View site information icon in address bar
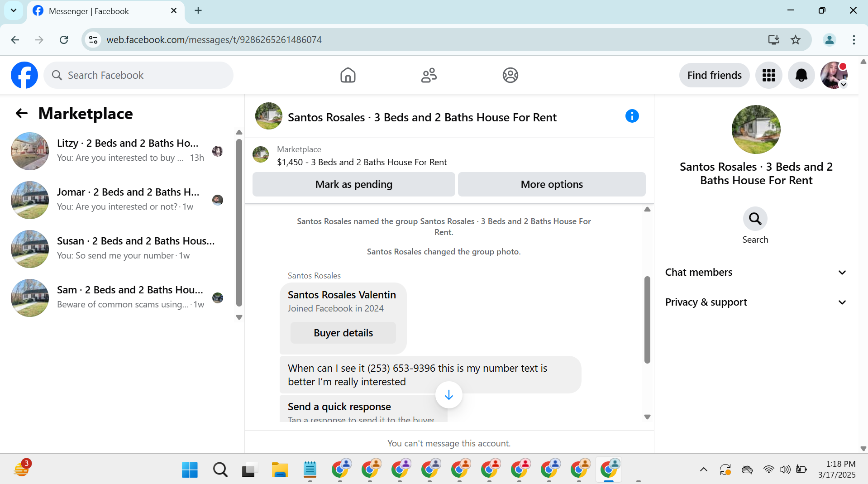 click(x=93, y=40)
